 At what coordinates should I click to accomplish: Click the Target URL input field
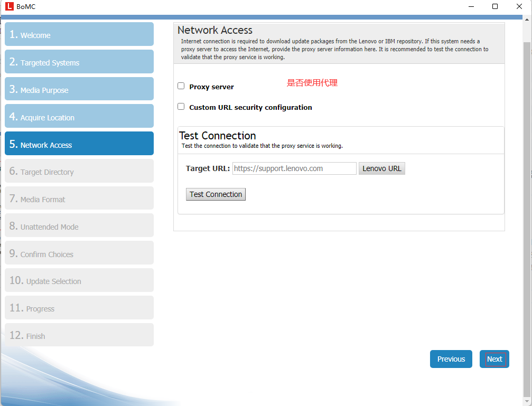click(294, 168)
